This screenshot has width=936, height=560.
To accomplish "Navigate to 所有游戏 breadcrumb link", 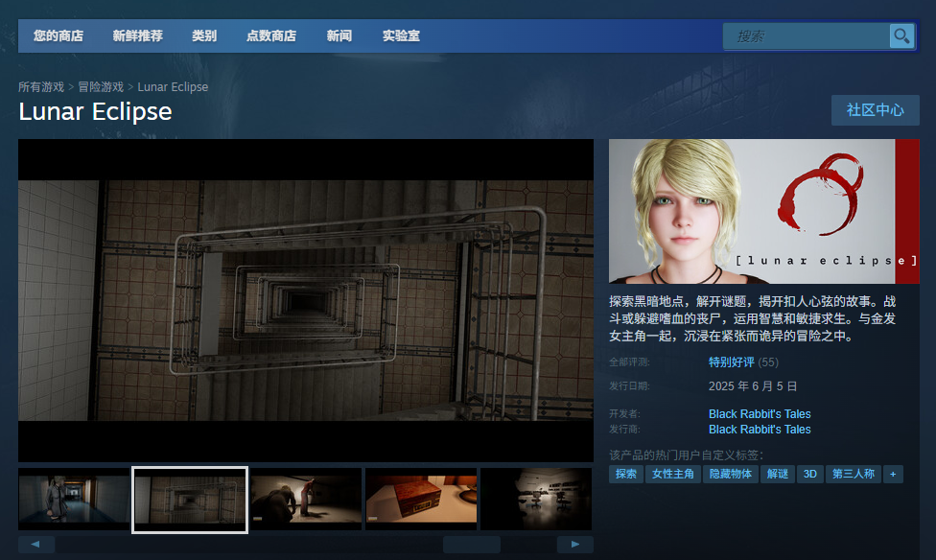I will pos(41,87).
